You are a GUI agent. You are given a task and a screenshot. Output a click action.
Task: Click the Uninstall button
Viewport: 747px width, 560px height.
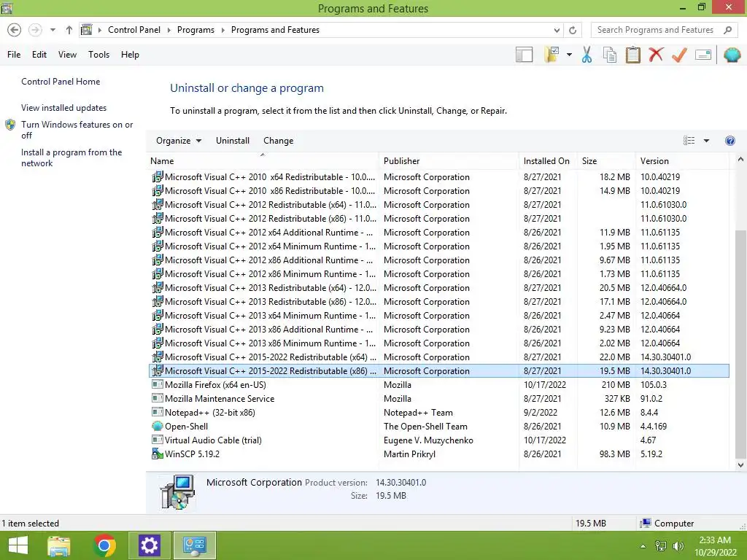coord(233,141)
